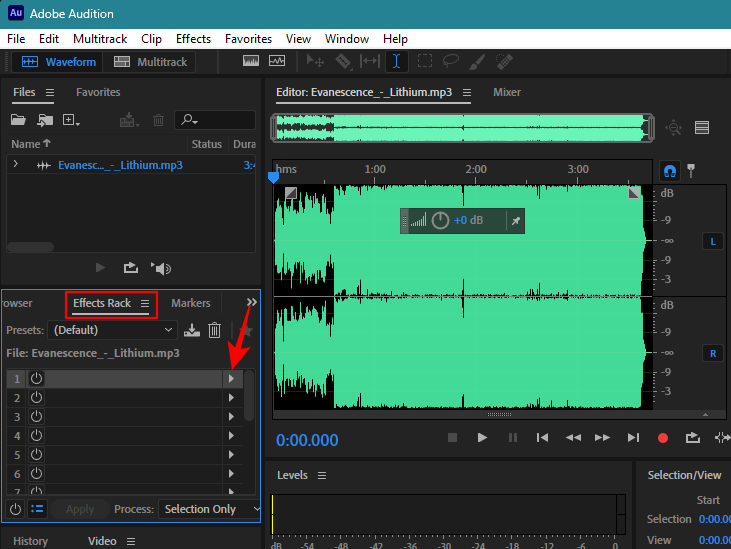Toggle power for effect slot 1
Screen dimensions: 731x549
[x=36, y=379]
